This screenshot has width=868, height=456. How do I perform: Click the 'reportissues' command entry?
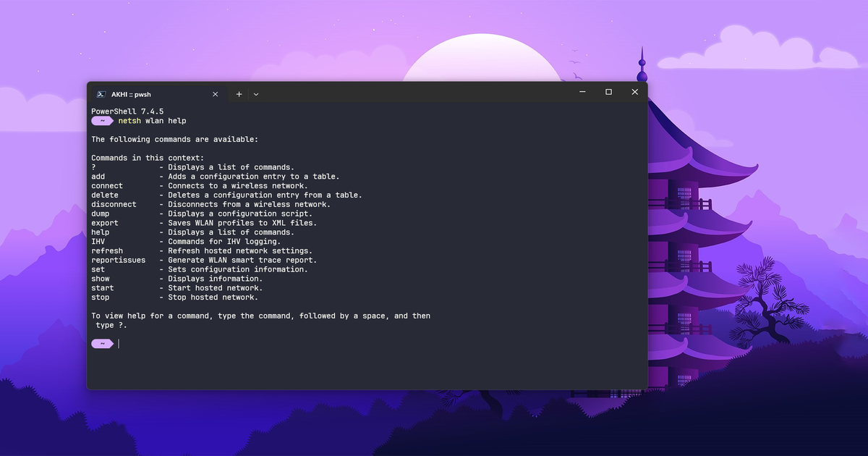tap(118, 260)
